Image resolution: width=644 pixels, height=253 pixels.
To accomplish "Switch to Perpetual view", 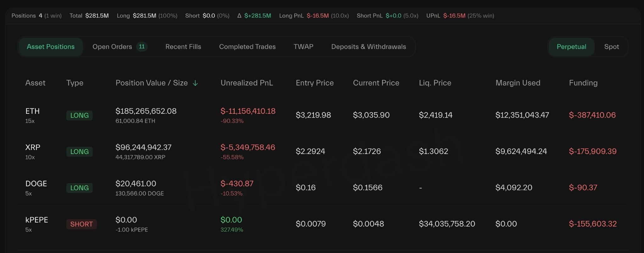I will pyautogui.click(x=571, y=47).
